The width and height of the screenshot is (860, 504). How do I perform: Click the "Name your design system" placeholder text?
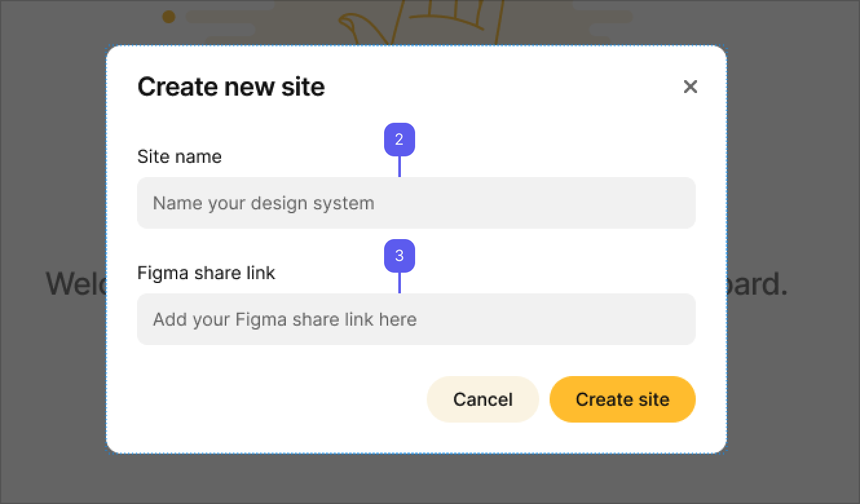click(x=263, y=204)
